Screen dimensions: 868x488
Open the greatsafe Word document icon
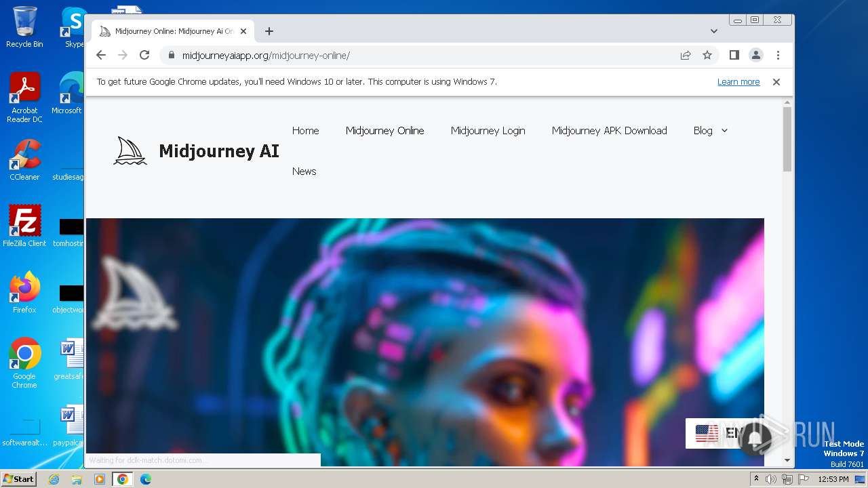69,361
